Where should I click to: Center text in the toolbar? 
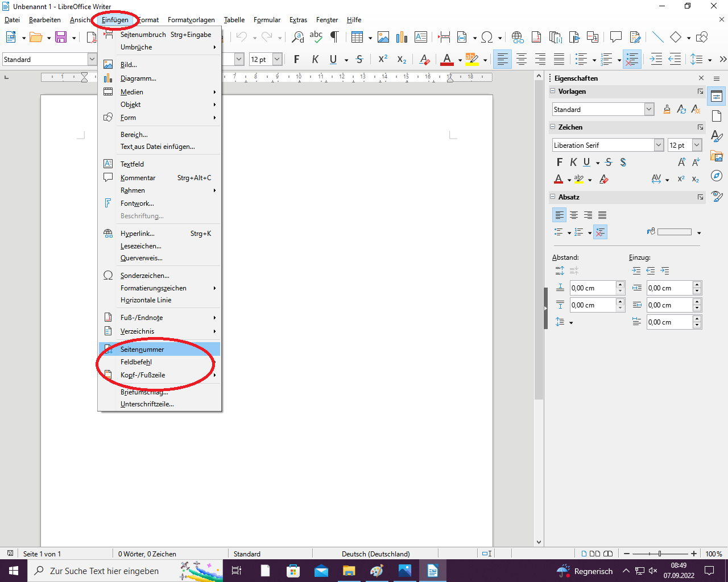click(x=521, y=59)
